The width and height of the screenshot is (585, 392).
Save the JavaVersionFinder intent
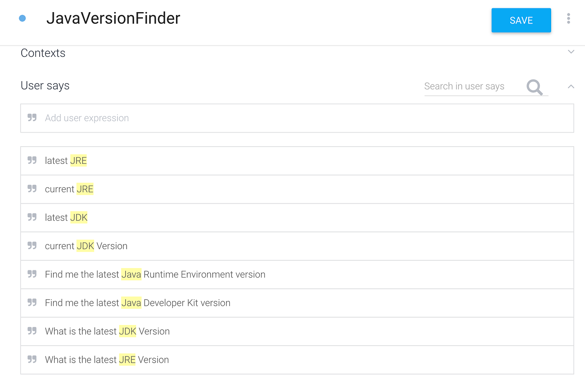521,20
